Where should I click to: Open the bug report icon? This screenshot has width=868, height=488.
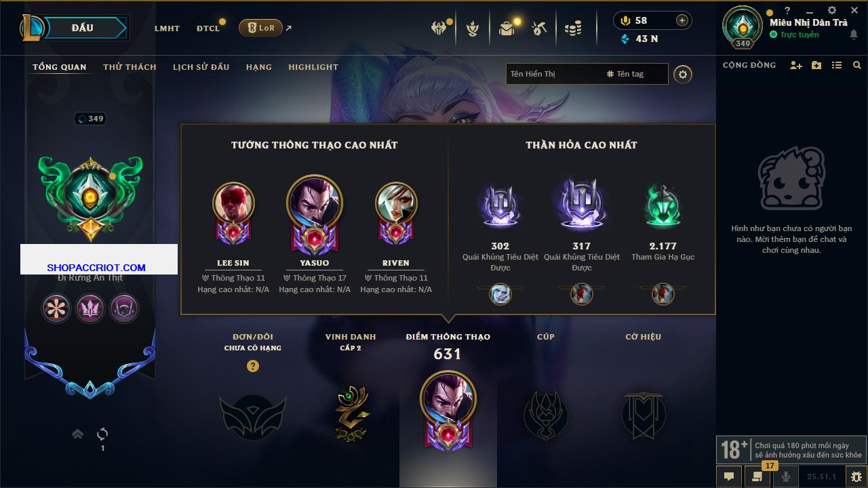[856, 476]
